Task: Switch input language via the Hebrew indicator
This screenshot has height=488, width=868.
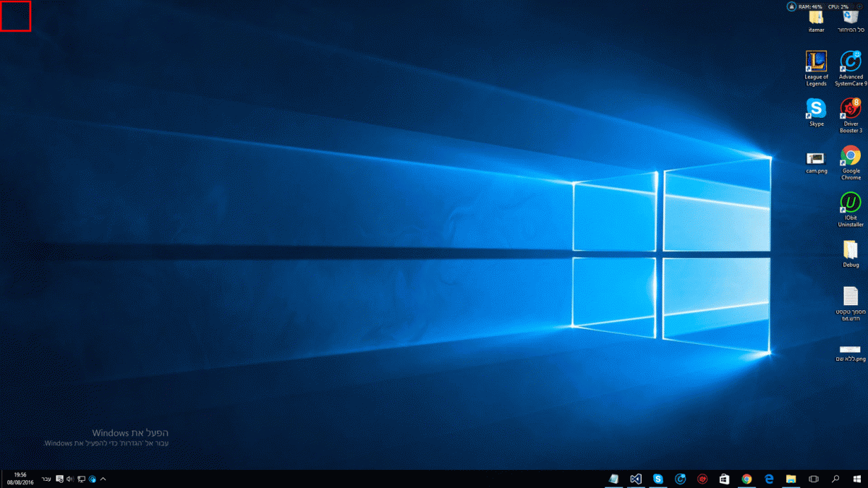Action: (x=47, y=479)
